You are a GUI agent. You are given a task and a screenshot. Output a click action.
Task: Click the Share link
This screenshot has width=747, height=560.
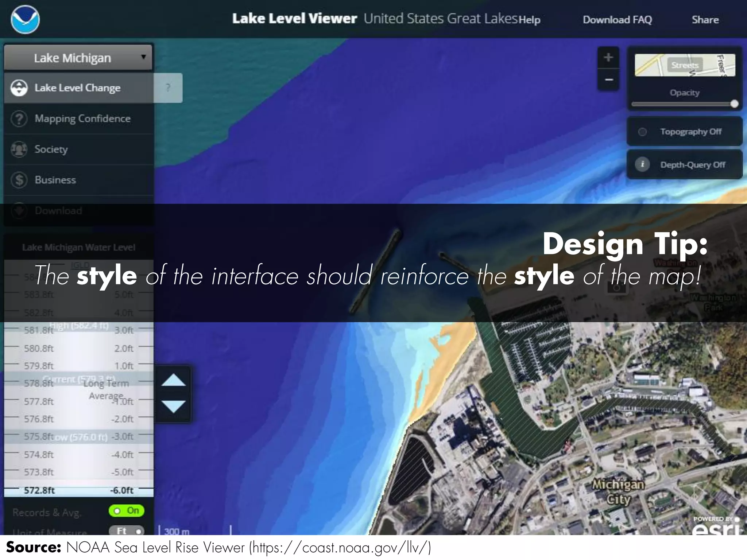[705, 20]
